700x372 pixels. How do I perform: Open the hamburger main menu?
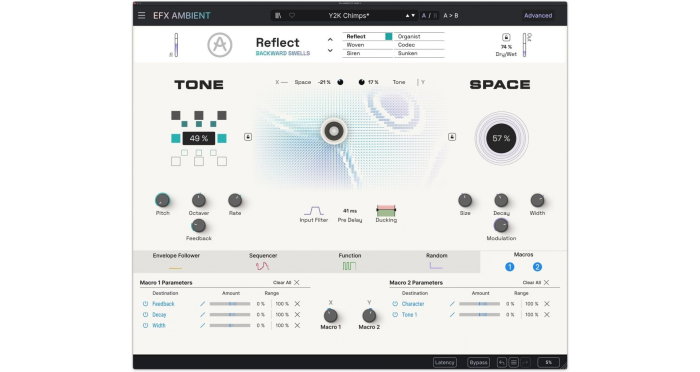point(142,16)
